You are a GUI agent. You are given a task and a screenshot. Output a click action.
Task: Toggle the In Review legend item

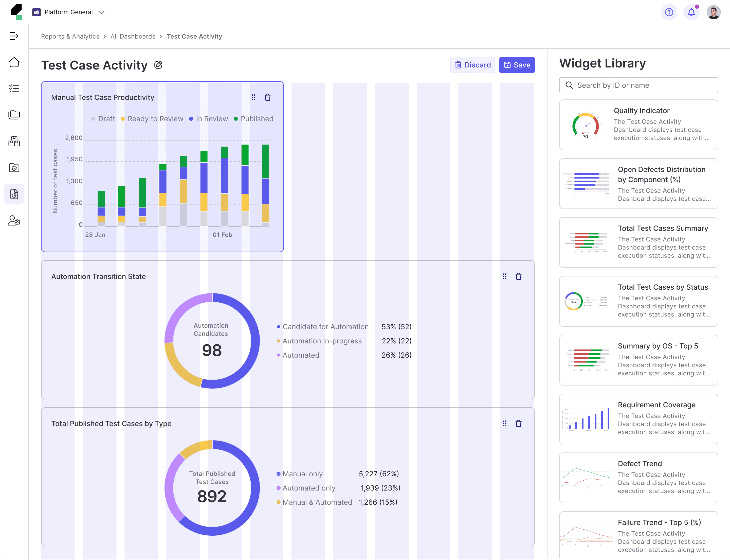(x=209, y=119)
